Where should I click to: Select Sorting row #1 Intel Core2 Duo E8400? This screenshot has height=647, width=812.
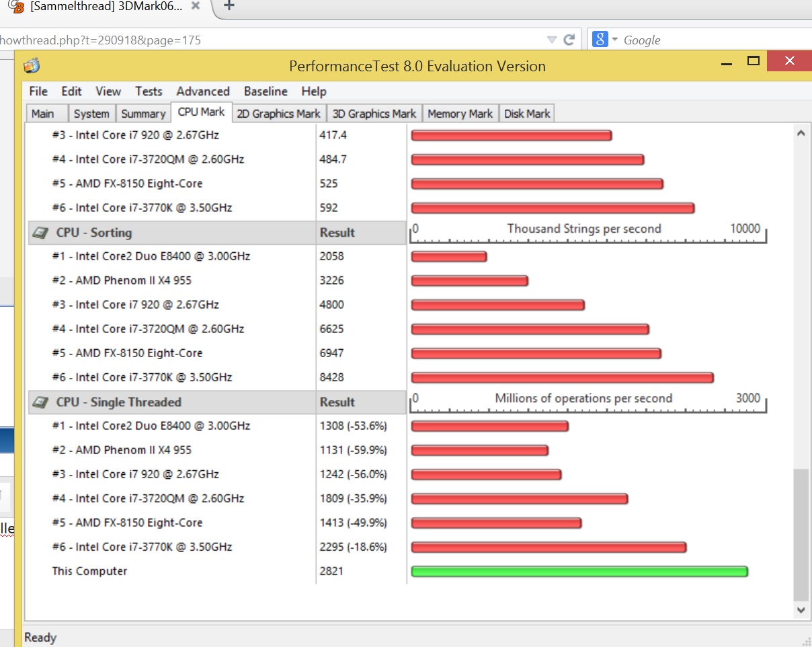tap(151, 256)
